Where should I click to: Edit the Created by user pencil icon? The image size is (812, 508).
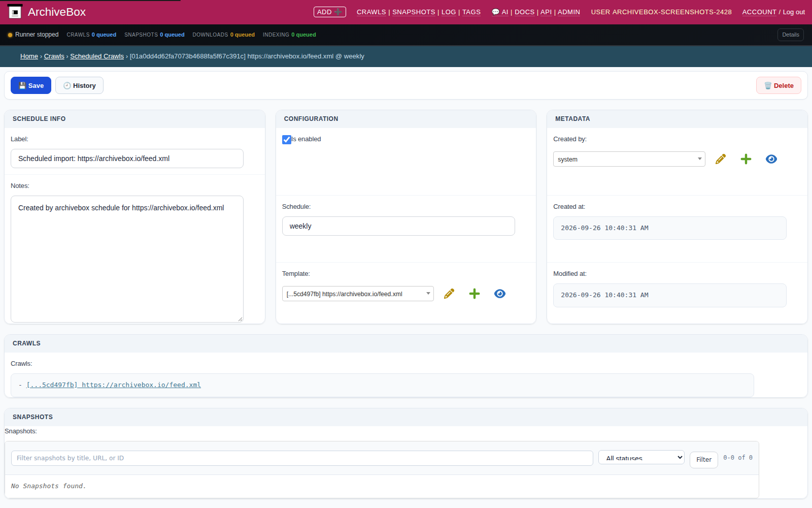click(x=721, y=159)
